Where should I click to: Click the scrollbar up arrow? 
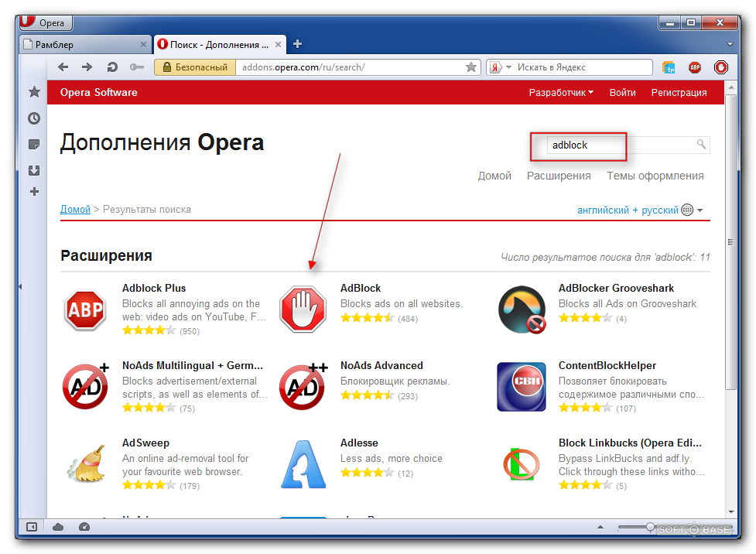tap(731, 87)
